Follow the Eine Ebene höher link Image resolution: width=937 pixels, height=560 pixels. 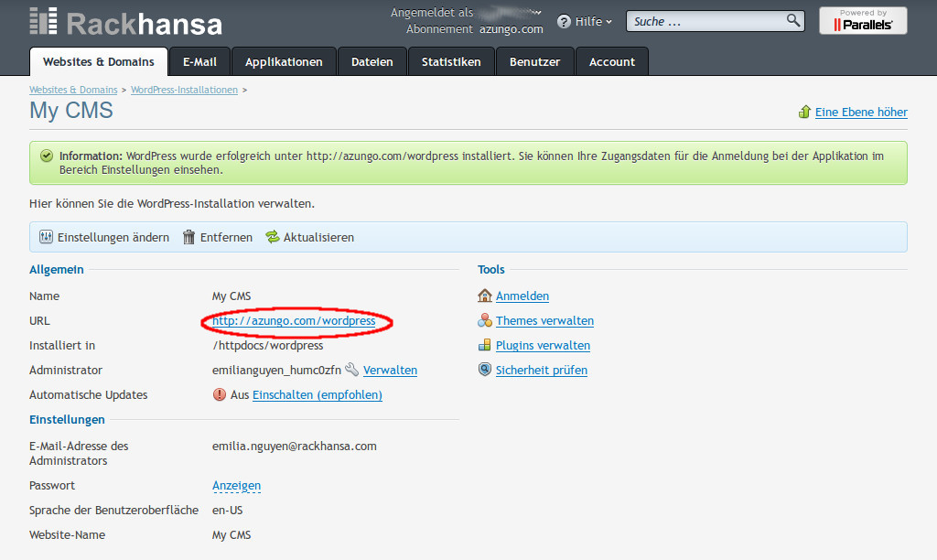(x=861, y=112)
